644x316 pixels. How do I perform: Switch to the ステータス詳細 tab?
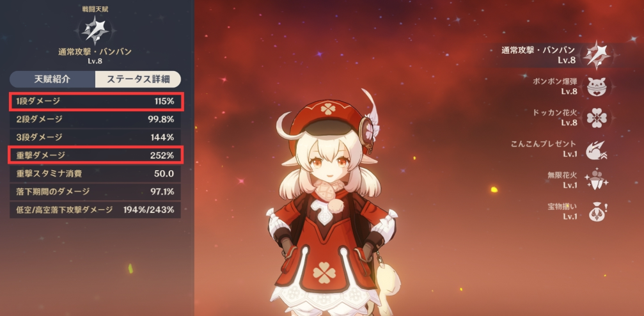[x=138, y=79]
